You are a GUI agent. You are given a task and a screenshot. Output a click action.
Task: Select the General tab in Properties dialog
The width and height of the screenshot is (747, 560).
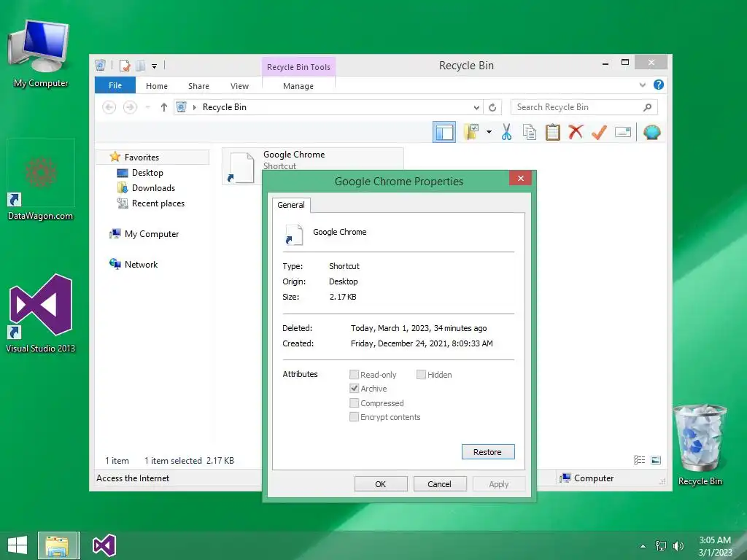291,205
